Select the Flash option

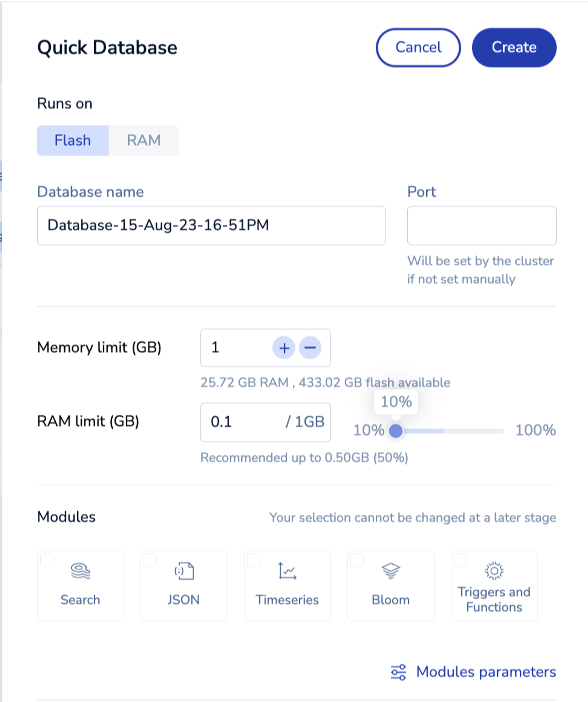(73, 140)
